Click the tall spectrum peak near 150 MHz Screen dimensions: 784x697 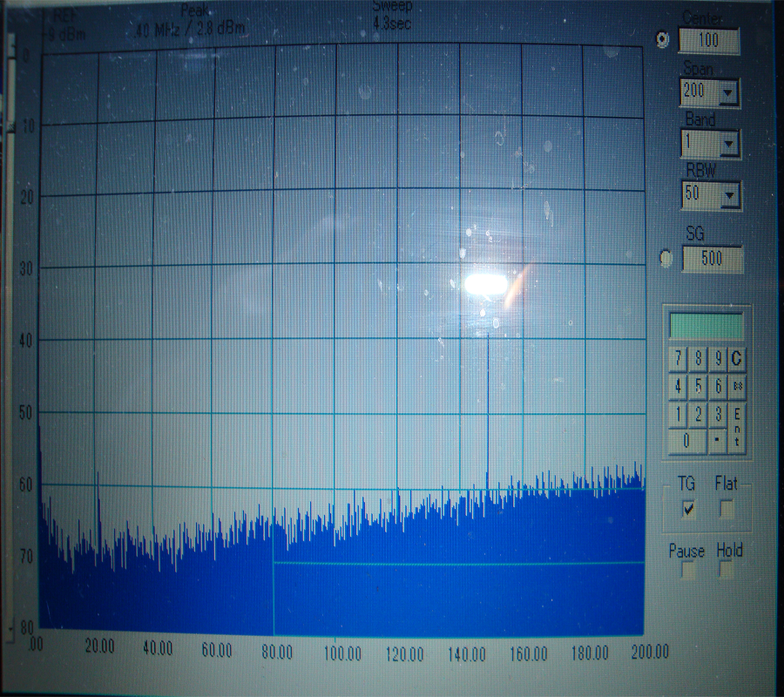coord(488,409)
